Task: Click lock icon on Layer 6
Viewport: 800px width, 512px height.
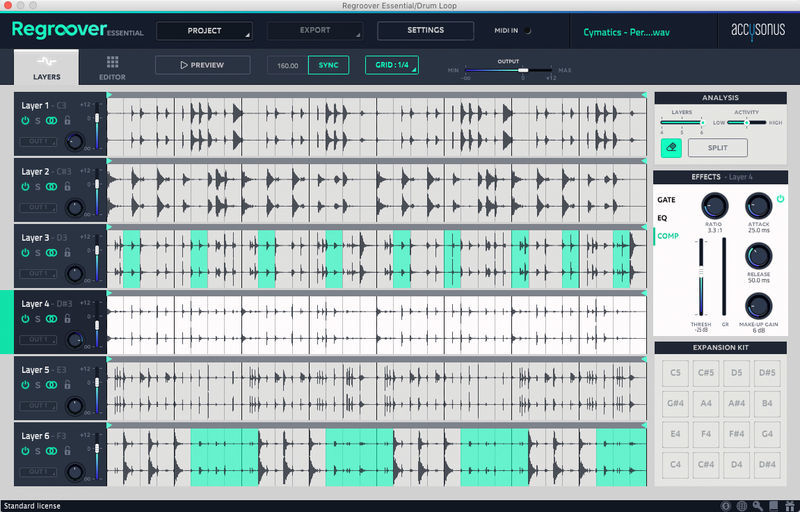Action: [x=67, y=450]
